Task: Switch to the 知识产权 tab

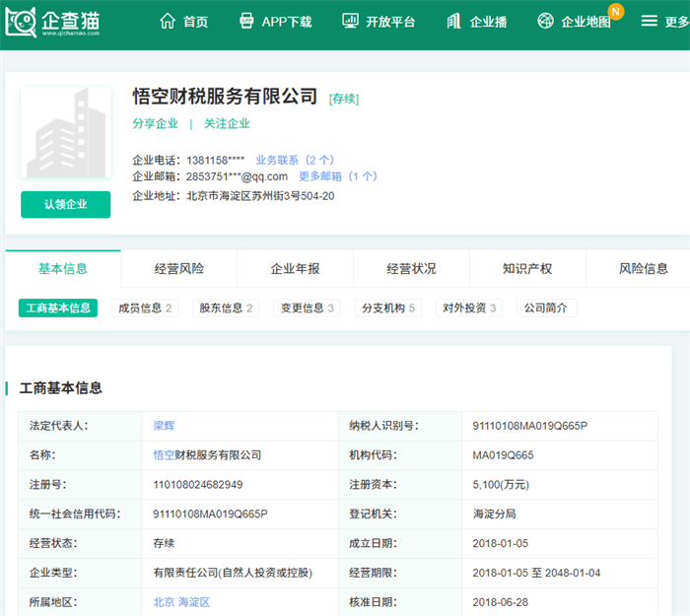Action: point(527,268)
